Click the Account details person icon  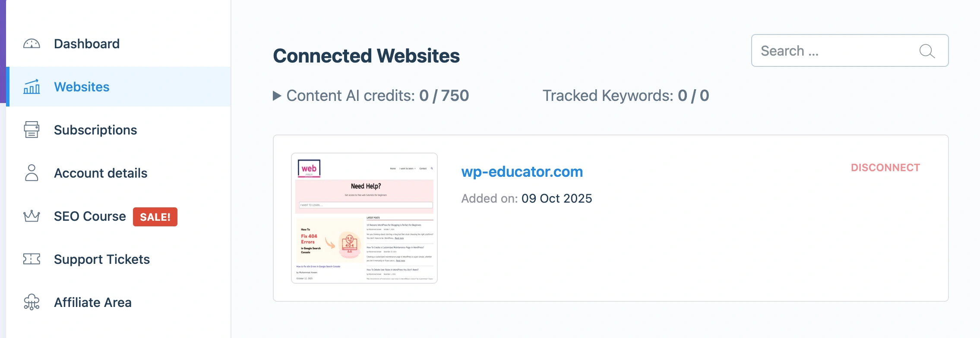(x=32, y=173)
